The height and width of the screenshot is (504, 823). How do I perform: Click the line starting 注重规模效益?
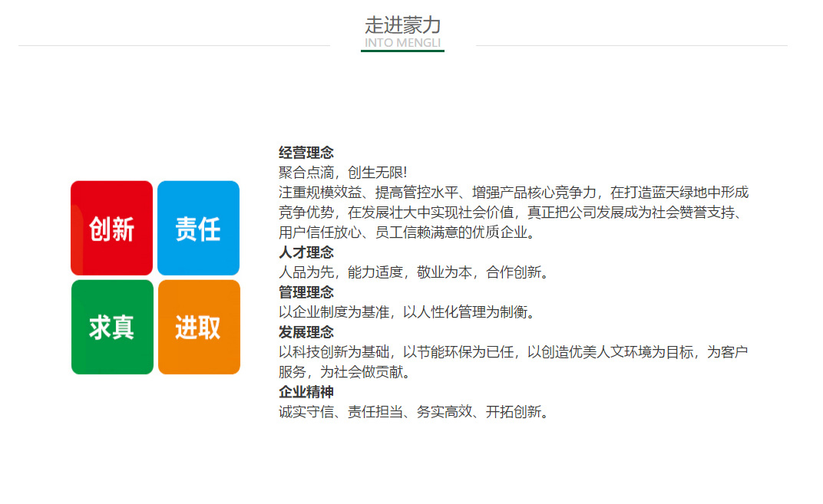(x=514, y=193)
